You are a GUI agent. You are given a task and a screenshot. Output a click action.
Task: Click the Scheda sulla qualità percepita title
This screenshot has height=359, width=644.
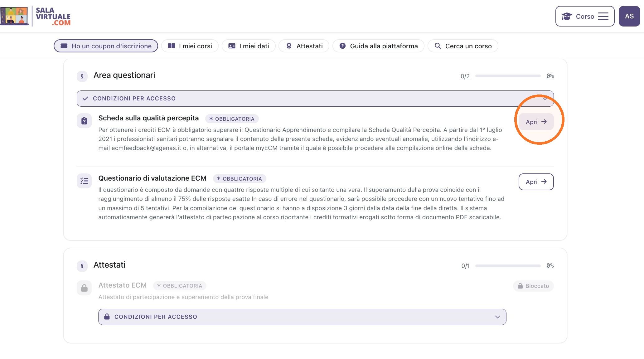tap(148, 118)
